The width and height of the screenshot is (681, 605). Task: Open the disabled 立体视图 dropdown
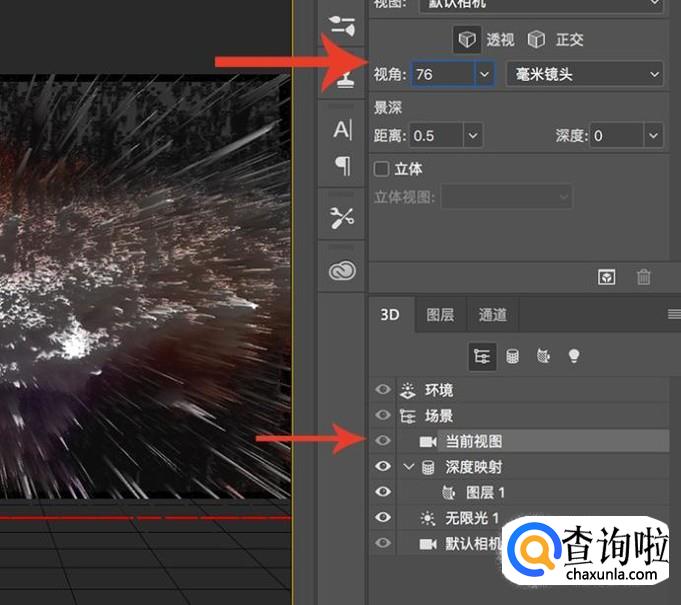pos(506,197)
